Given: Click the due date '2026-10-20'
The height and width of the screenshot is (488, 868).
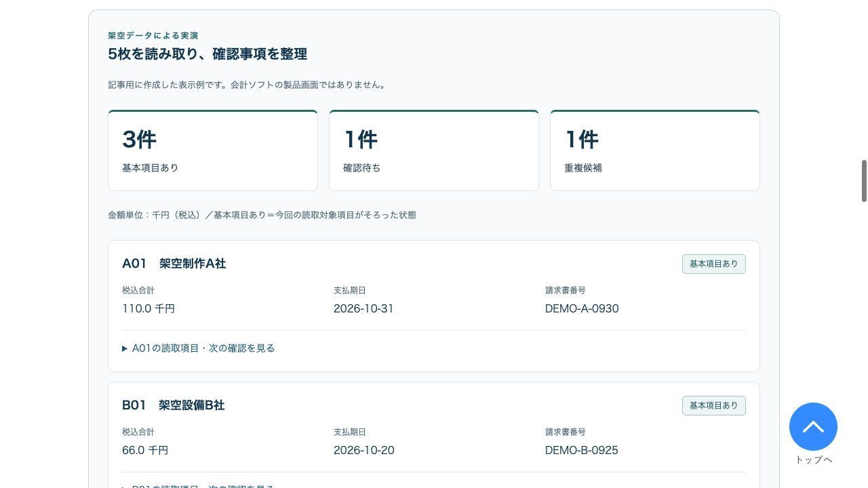Looking at the screenshot, I should point(363,450).
